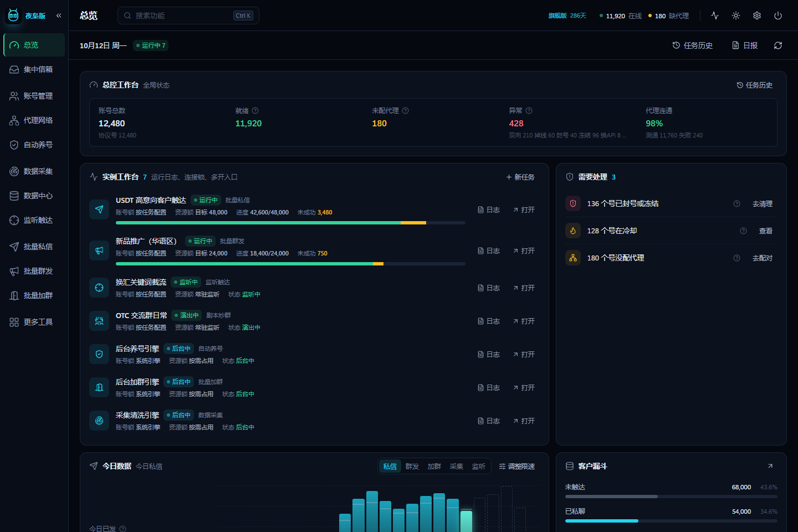798x532 pixels.
Task: Open 集中信箱 in the sidebar
Action: [34, 69]
